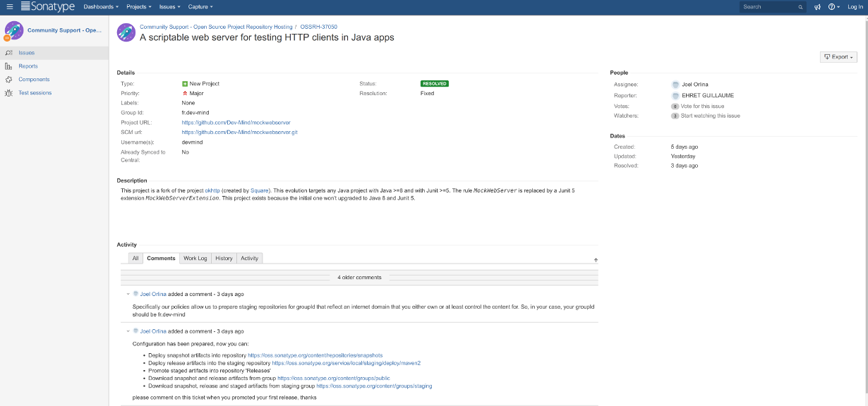The image size is (868, 406).
Task: Open the Issues dropdown in top bar
Action: click(169, 6)
